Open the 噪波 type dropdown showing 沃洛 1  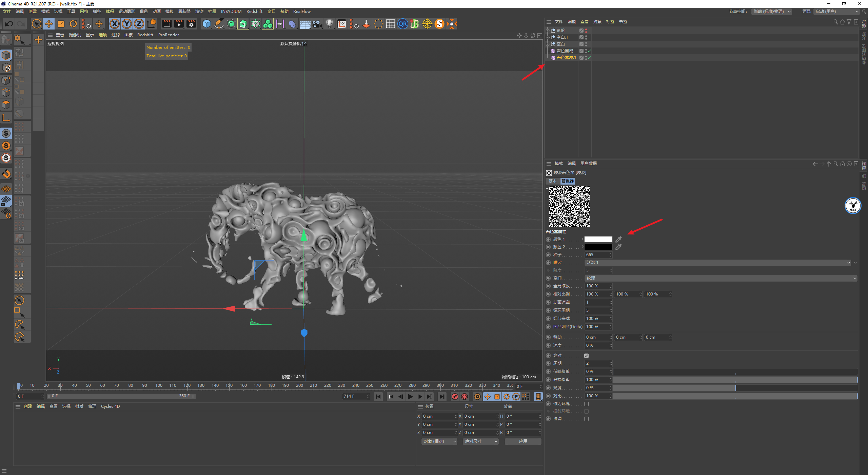pos(717,263)
